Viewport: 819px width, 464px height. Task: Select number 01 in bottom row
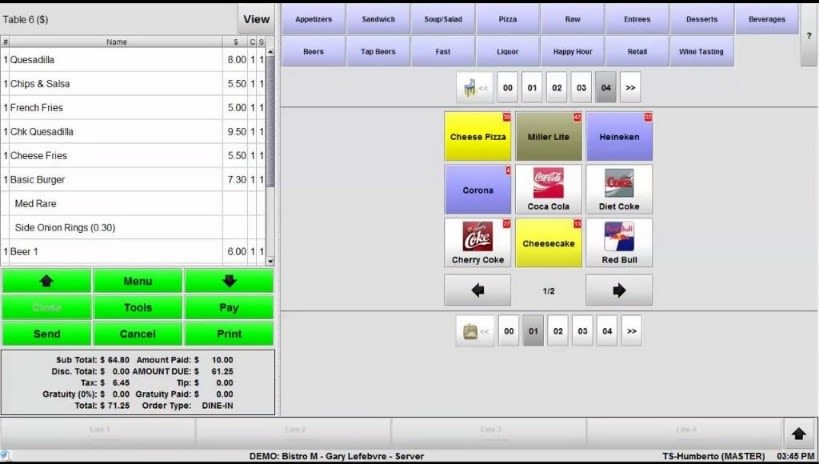[533, 330]
